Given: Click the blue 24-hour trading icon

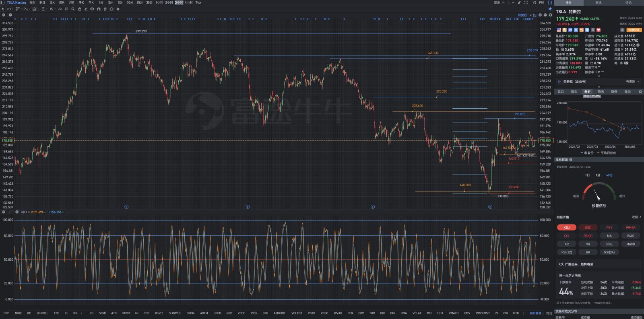Looking at the screenshot, I should tap(570, 30).
